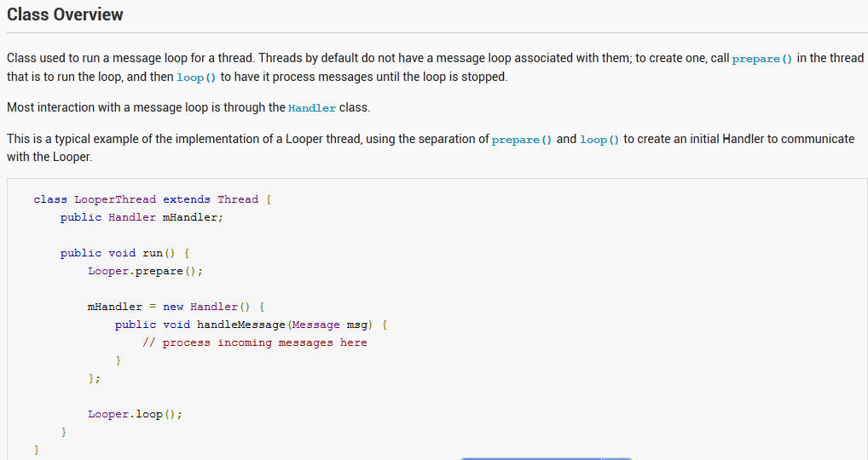Click the 'public Handler mHandler;' declaration
868x460 pixels.
(x=142, y=217)
